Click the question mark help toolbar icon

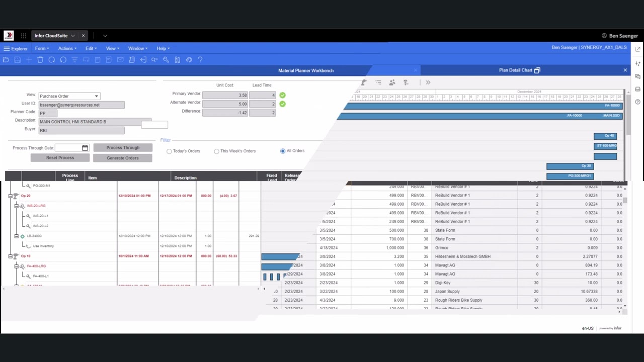tap(200, 60)
